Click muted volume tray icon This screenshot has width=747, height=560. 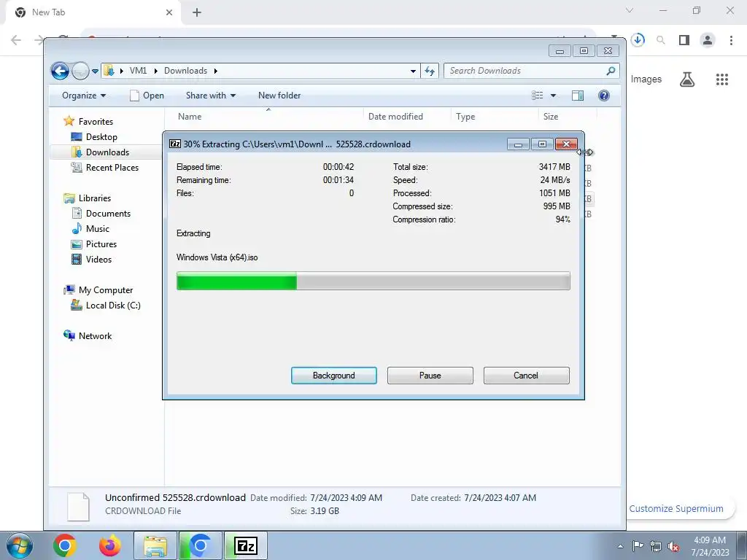point(673,547)
